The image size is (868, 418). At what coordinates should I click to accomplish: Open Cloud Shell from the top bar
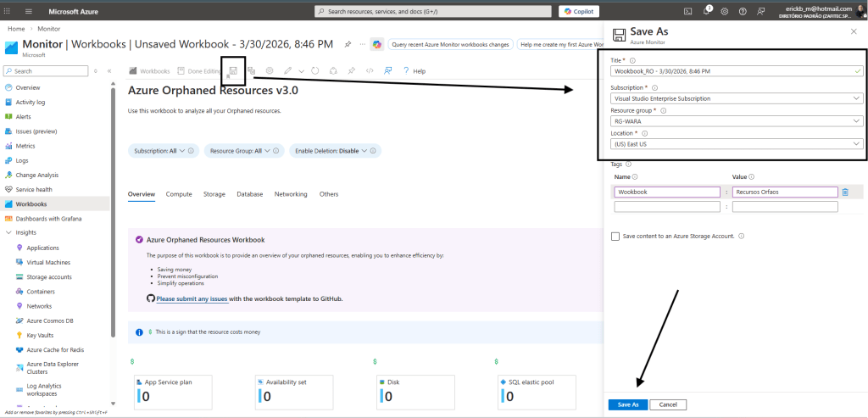pos(688,11)
